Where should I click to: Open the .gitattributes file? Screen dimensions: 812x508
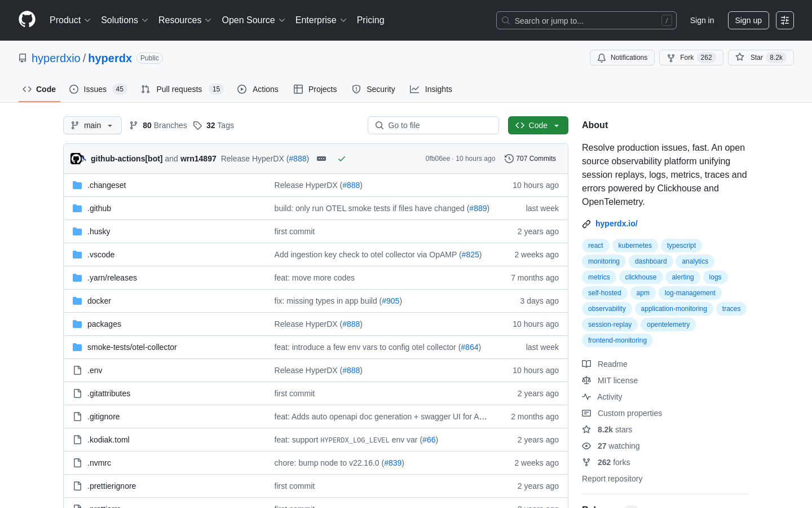(109, 393)
